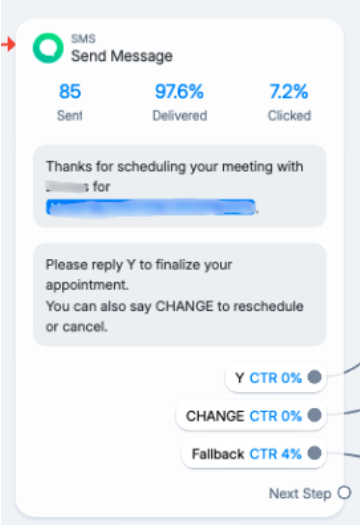The height and width of the screenshot is (525, 360).
Task: Click the green SMS chat bubble icon
Action: 48,48
